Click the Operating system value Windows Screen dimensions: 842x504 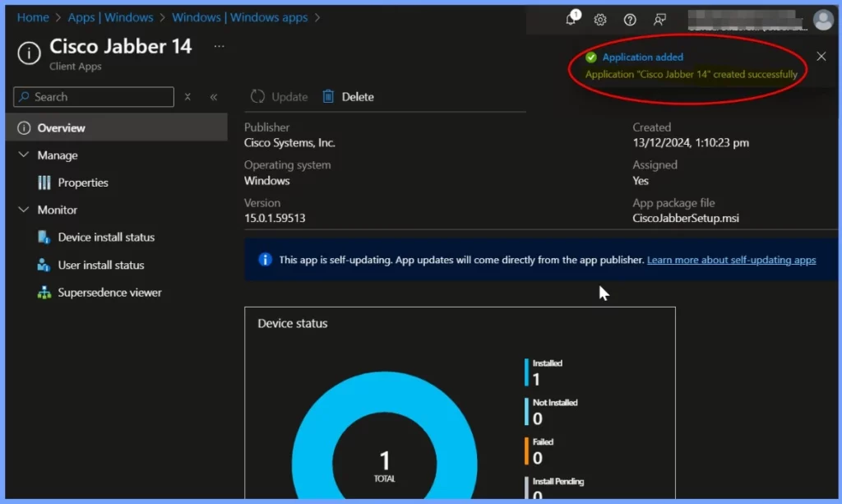(x=267, y=181)
